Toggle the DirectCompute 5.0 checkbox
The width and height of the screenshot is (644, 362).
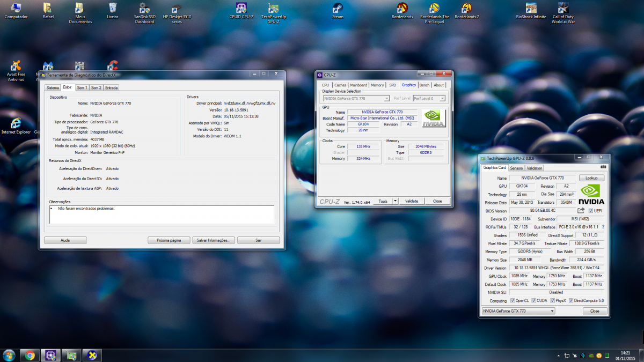tap(571, 300)
